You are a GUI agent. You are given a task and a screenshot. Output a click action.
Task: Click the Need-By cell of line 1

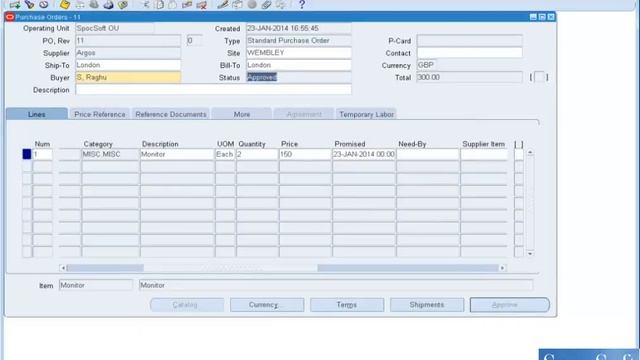[428, 154]
